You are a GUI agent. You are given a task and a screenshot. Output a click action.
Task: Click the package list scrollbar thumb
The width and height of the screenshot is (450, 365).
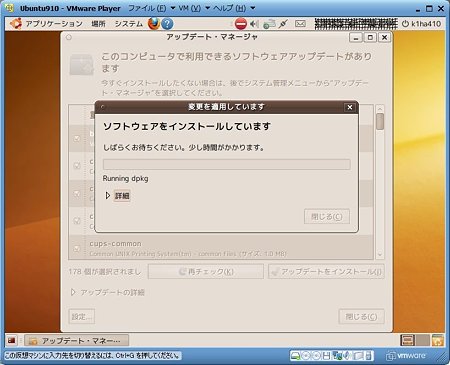tap(380, 122)
